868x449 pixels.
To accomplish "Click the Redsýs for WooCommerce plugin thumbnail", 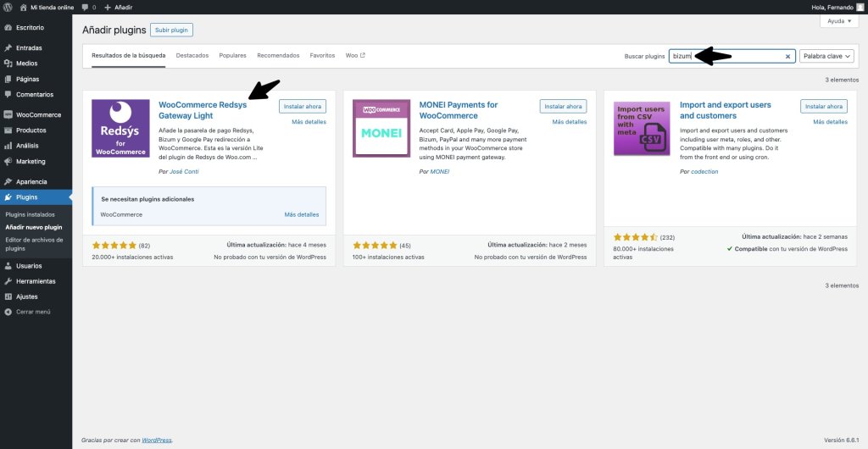I will (x=120, y=128).
